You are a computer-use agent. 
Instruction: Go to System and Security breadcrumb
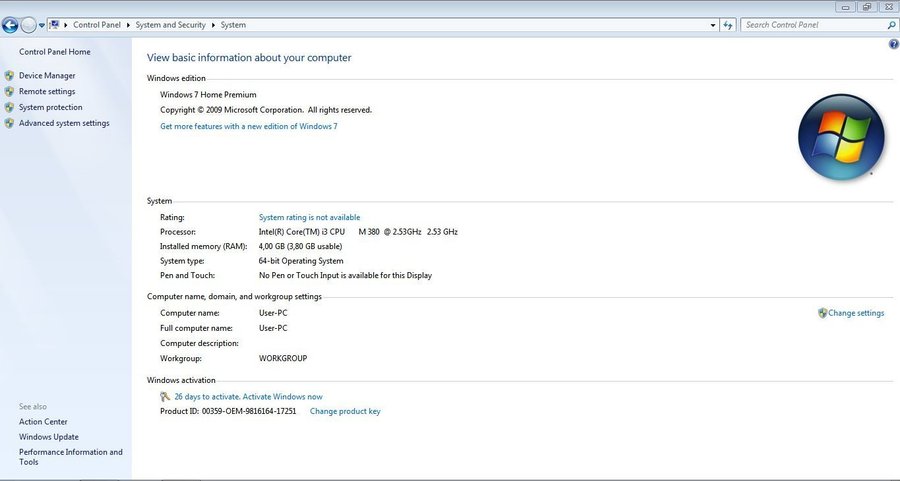click(x=171, y=25)
